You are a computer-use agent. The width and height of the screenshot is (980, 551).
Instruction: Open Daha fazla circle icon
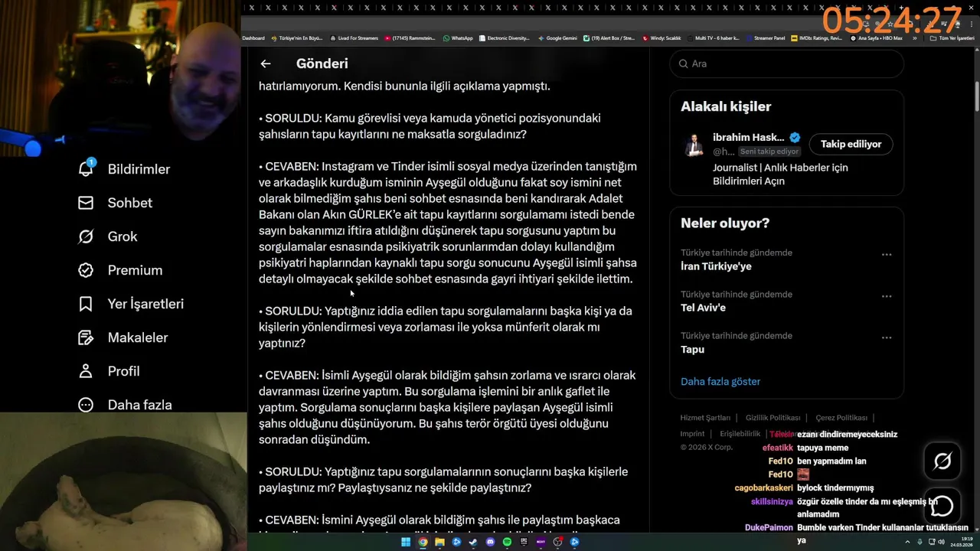[86, 405]
